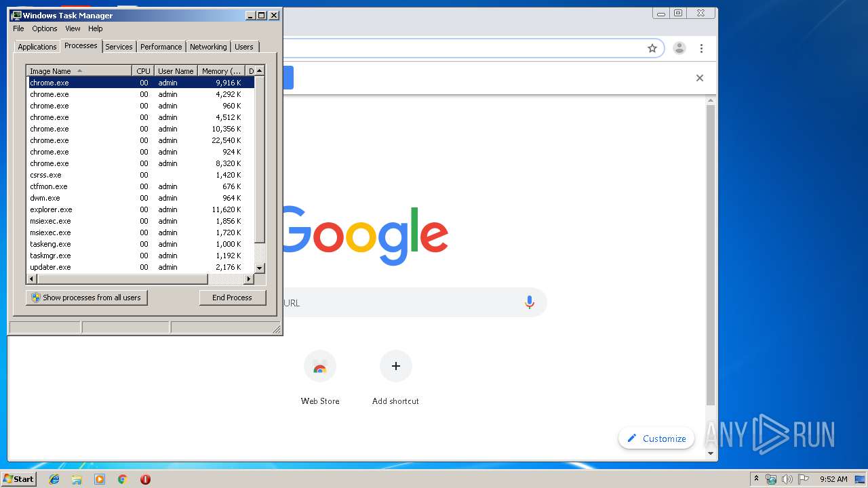Open Chrome's three-dot menu
Screen dimensions: 868x488
(x=701, y=48)
